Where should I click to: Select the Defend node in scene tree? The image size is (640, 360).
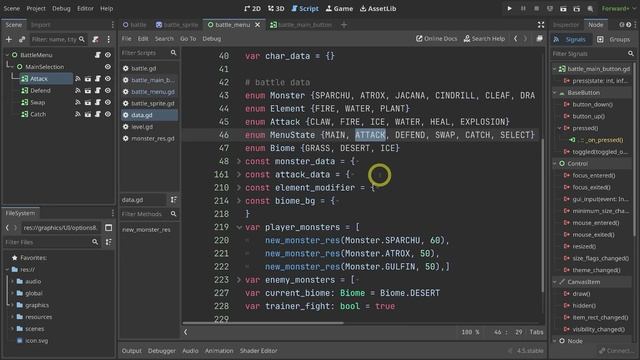tap(40, 91)
